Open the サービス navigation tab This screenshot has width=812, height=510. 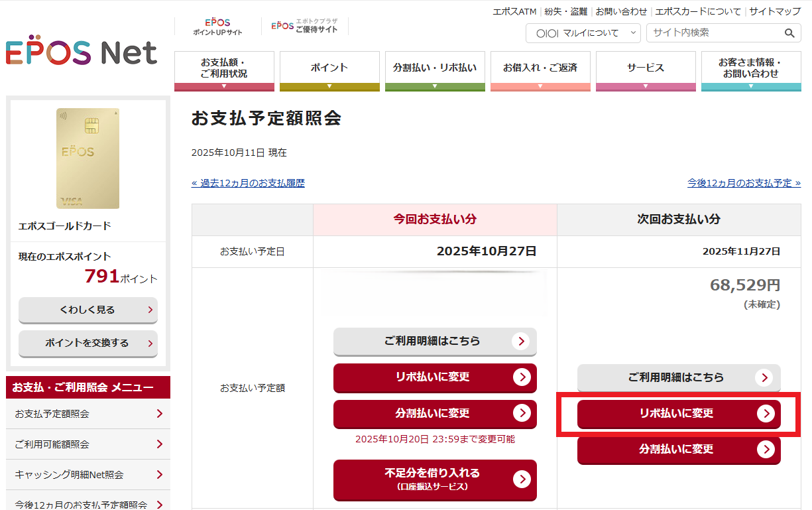point(646,71)
